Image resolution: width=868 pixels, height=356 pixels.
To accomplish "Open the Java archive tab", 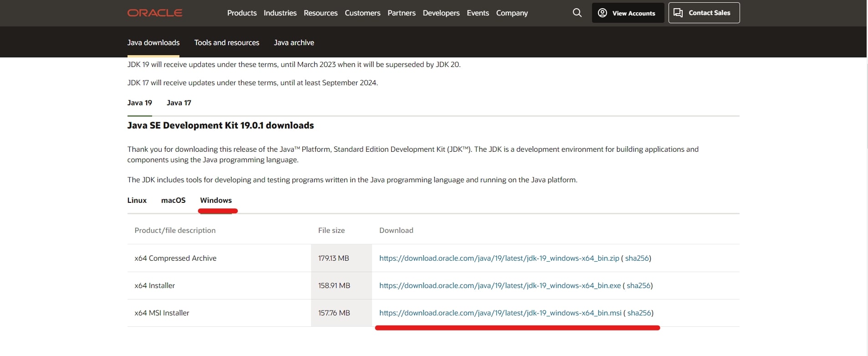I will tap(294, 42).
